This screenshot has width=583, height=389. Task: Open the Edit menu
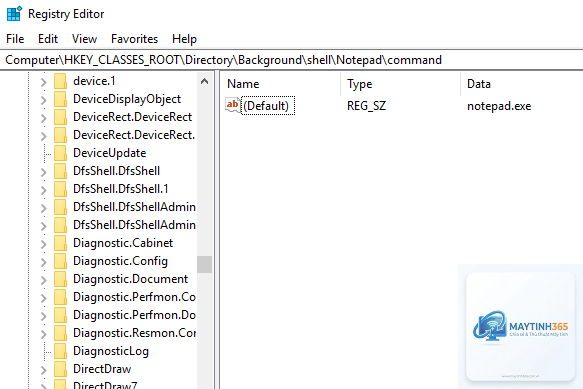pos(48,39)
